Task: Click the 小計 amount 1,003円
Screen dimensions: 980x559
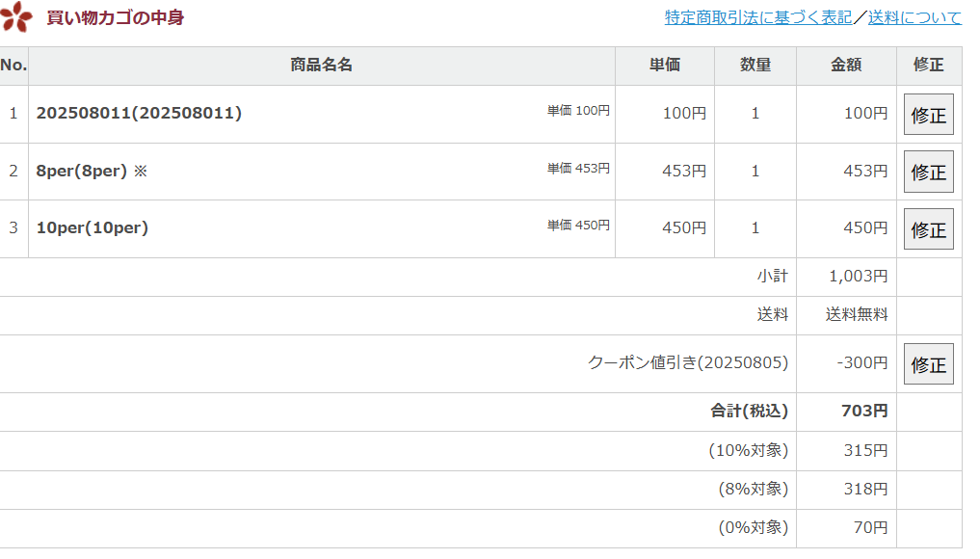Action: (x=858, y=277)
